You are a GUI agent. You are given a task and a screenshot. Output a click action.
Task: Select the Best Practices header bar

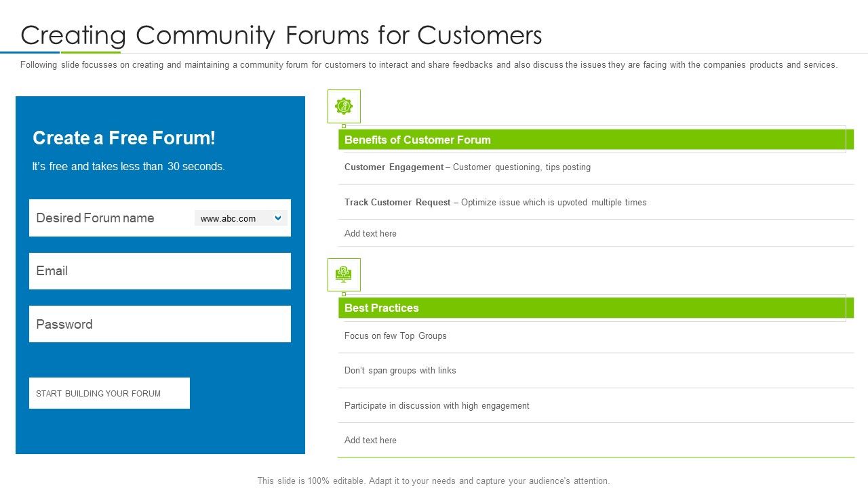[596, 308]
